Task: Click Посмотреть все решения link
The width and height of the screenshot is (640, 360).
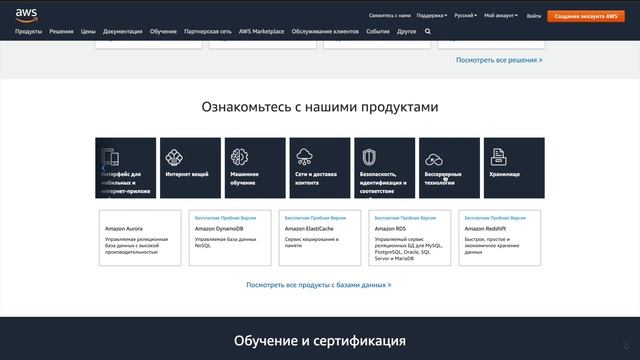Action: [x=499, y=60]
